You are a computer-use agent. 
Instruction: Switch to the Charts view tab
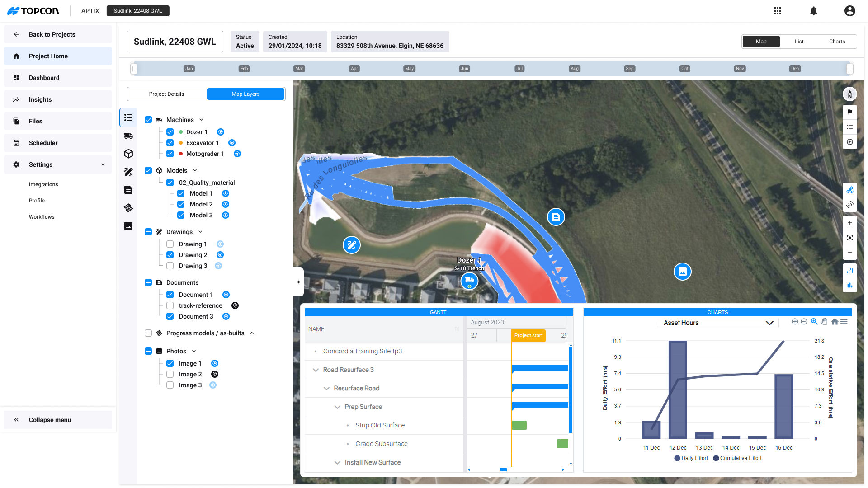pyautogui.click(x=837, y=42)
